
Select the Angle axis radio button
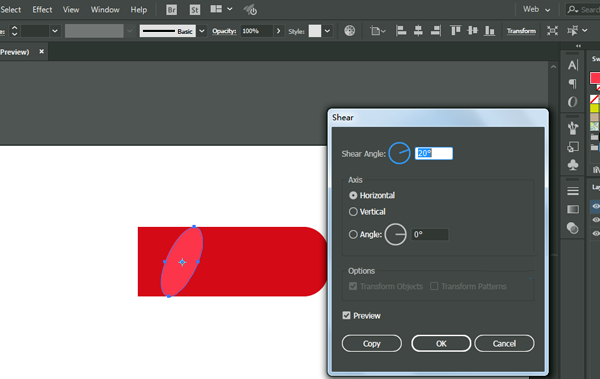[353, 234]
